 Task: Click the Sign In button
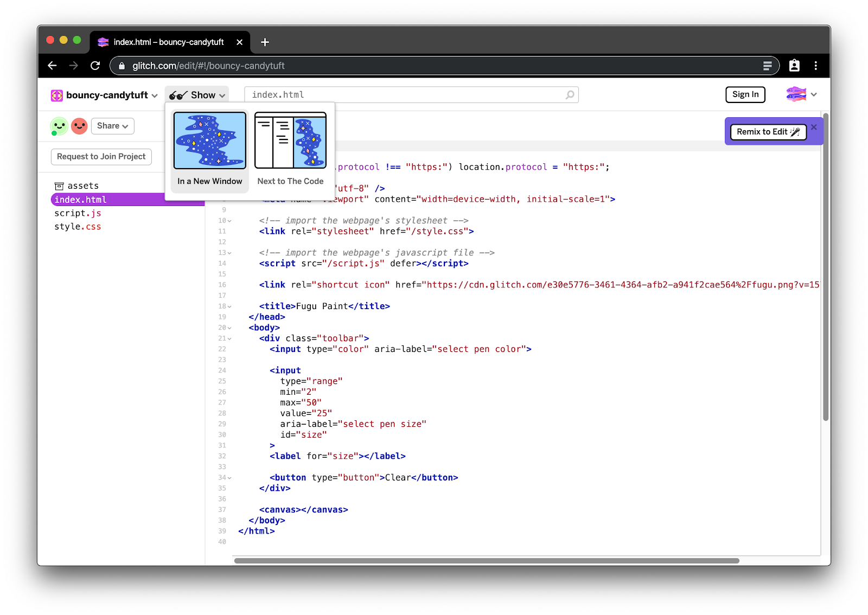point(745,94)
